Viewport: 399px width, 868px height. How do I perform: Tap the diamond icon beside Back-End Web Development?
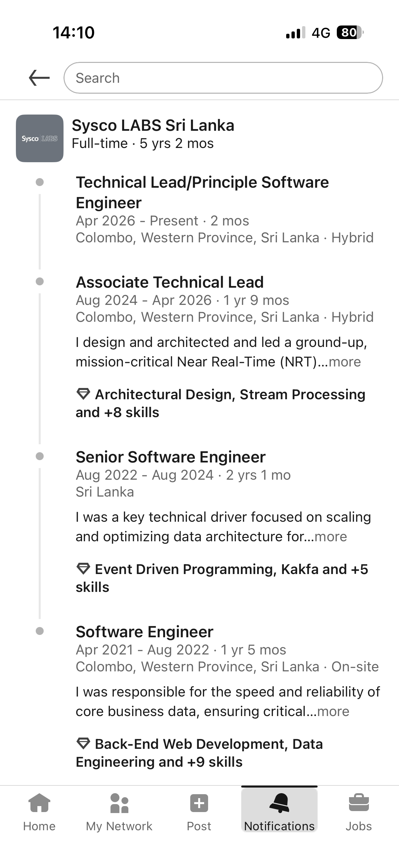83,744
